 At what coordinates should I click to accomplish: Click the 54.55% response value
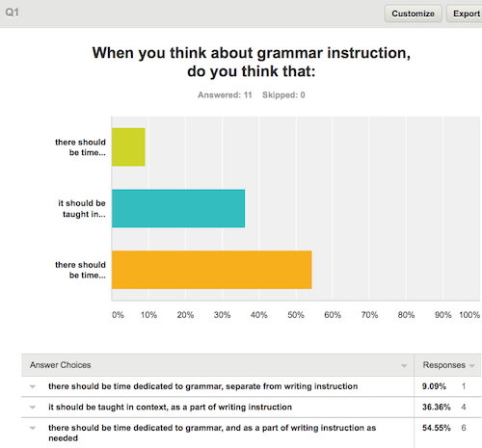coord(437,428)
